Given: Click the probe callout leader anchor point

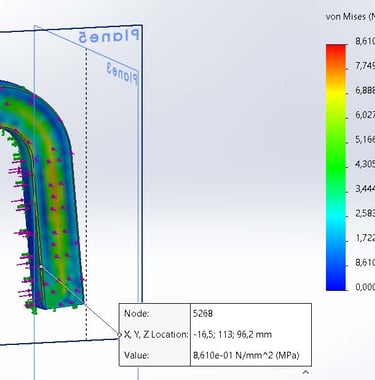Looking at the screenshot, I should click(x=120, y=334).
